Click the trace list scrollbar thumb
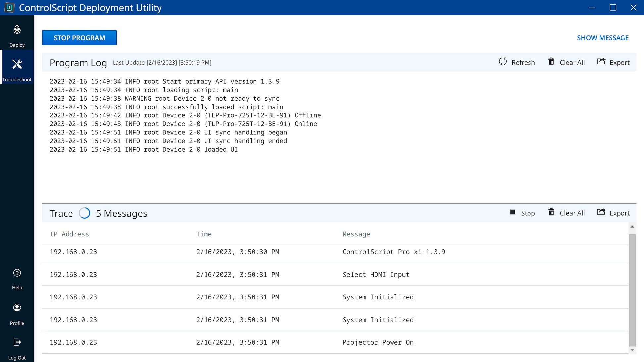Screen dimensions: 644x362 tap(632, 290)
